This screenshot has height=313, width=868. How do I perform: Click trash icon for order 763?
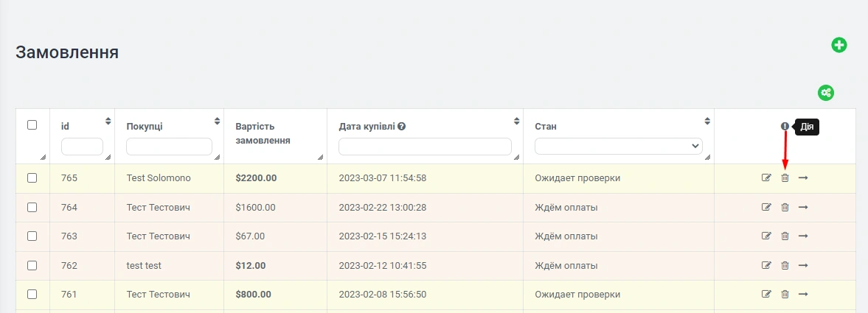[x=785, y=236]
